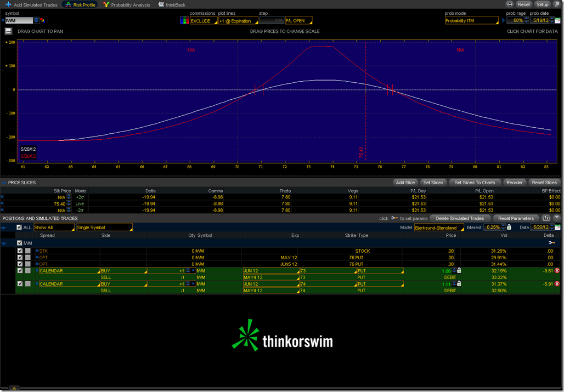Viewport: 564px width, 392px height.
Task: Toggle the ALL positions checkbox
Action: click(19, 227)
